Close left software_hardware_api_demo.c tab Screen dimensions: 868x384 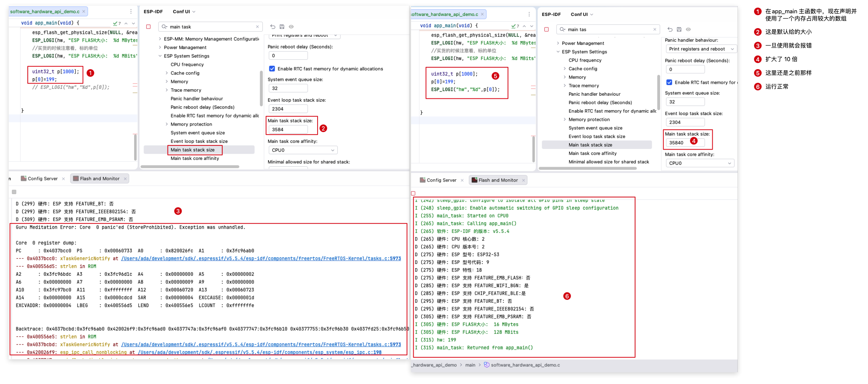tap(84, 11)
